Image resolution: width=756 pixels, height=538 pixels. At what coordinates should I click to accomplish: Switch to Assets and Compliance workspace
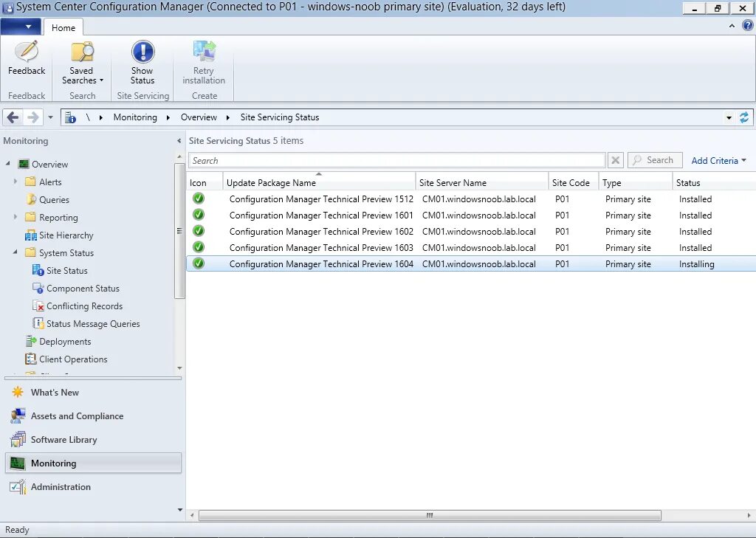tap(94, 416)
